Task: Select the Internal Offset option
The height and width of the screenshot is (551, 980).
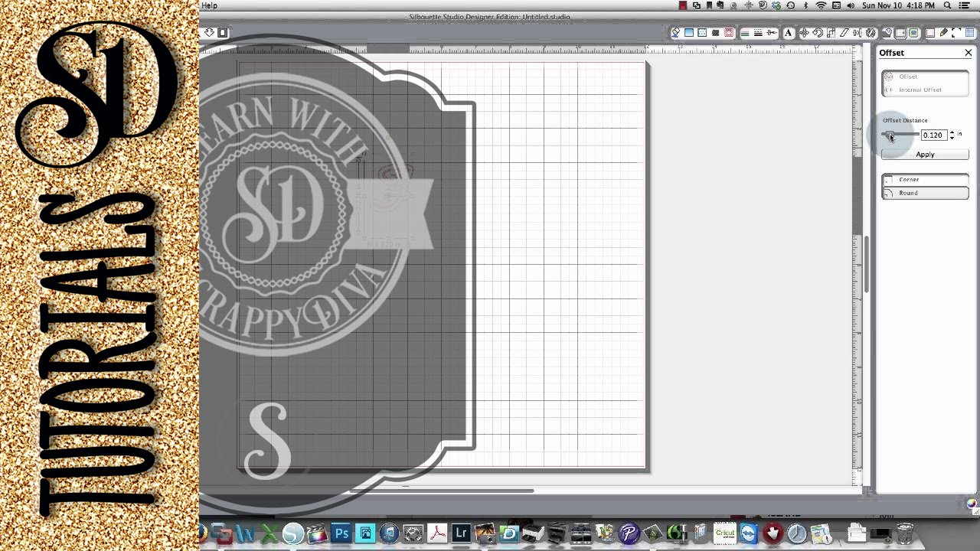Action: point(925,90)
